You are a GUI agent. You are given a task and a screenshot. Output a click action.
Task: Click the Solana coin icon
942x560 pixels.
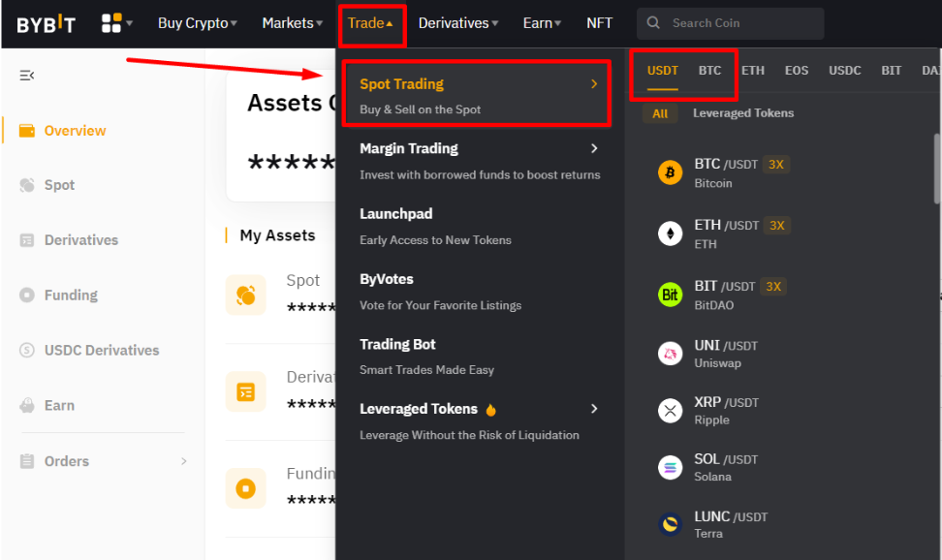(670, 467)
